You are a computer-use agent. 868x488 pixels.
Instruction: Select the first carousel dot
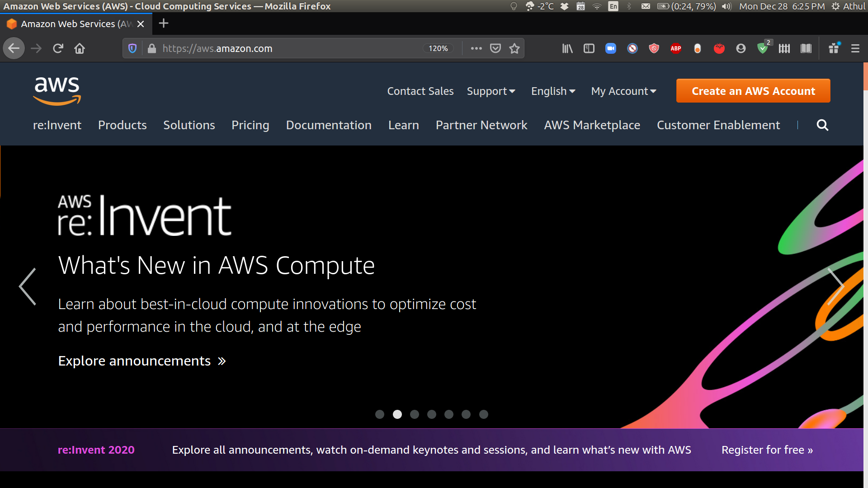point(380,414)
